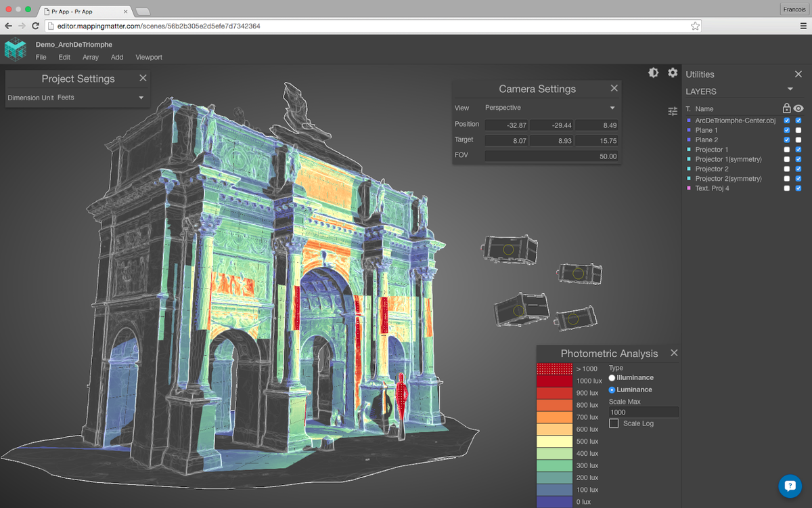
Task: Click the brightness contrast icon in viewport
Action: (653, 73)
